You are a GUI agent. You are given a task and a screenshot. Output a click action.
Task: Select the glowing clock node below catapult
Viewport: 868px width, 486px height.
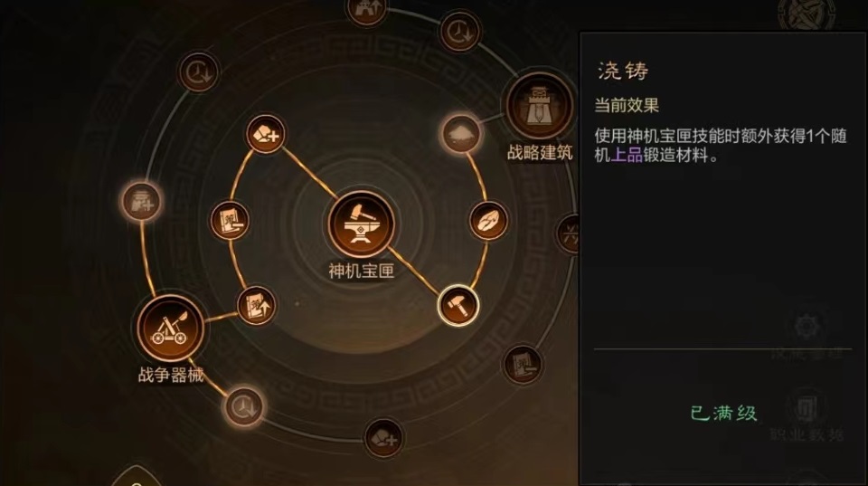(x=243, y=406)
